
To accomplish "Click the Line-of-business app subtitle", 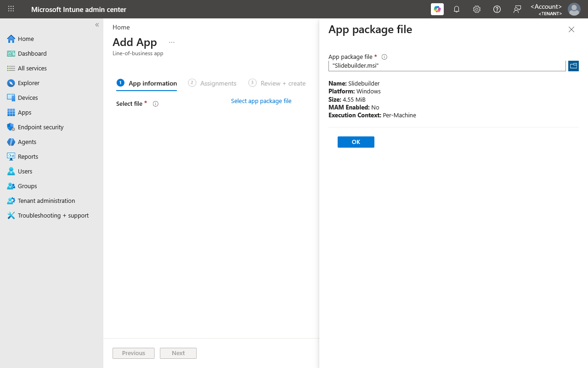I will point(138,53).
